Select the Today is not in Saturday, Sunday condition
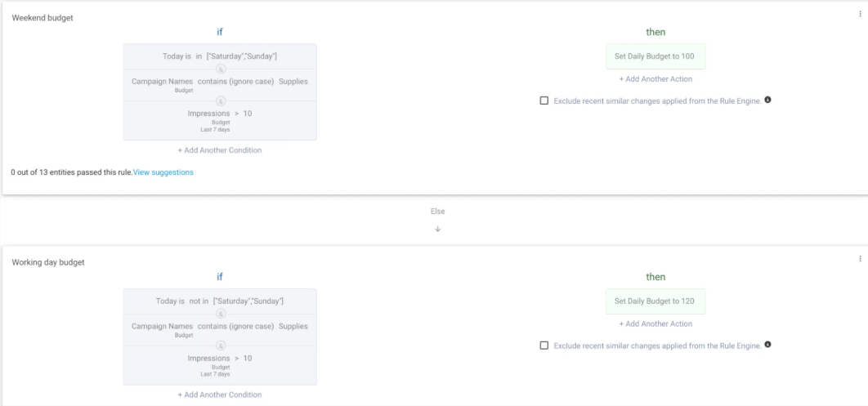Screen dimensions: 868x406 220,301
